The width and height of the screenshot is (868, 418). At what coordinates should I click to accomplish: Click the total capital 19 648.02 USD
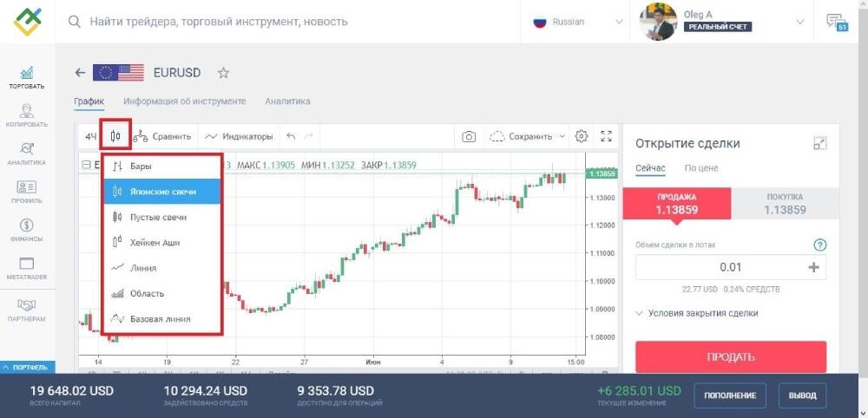71,391
